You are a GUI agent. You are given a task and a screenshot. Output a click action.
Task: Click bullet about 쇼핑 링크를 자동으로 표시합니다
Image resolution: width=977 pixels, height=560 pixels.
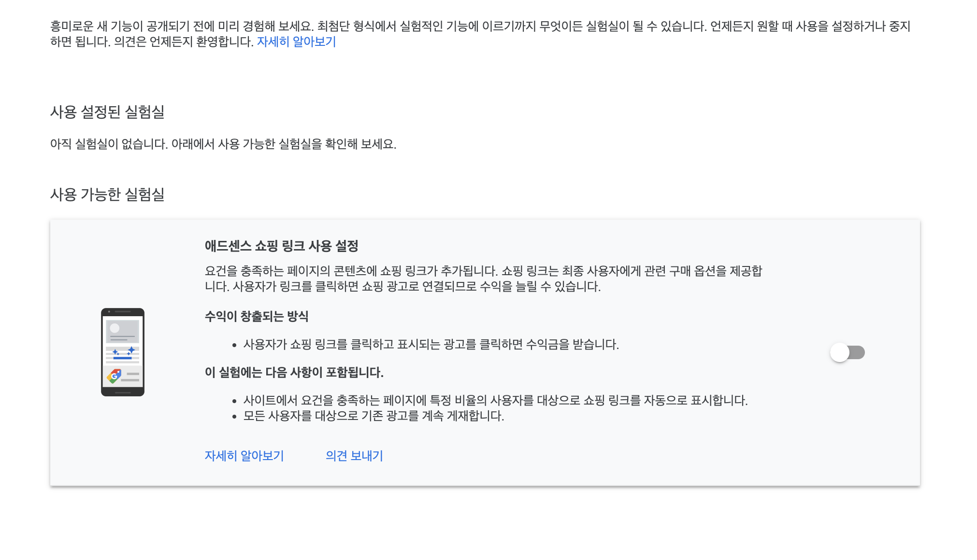495,401
